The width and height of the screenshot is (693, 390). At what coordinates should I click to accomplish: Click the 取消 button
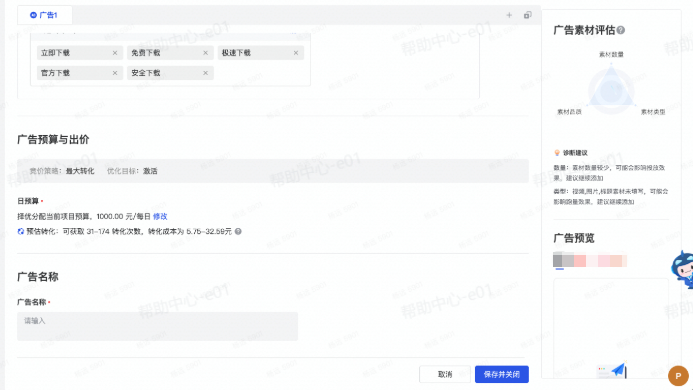pos(445,374)
